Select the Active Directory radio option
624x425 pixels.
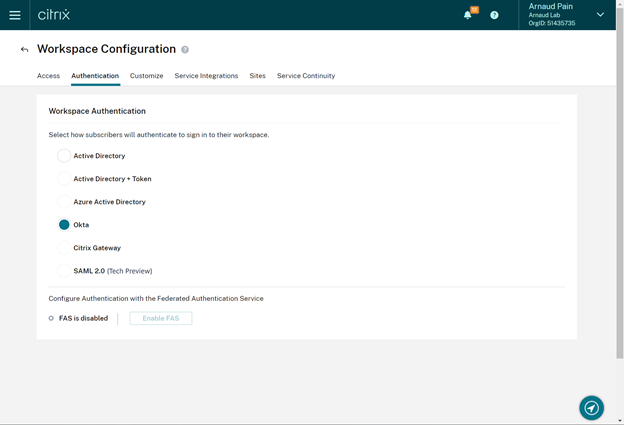[64, 156]
